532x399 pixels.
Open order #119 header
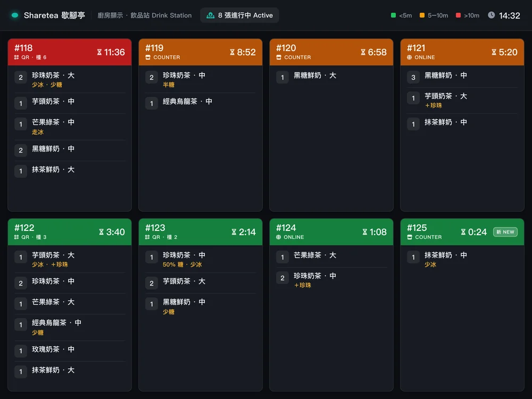tap(201, 52)
